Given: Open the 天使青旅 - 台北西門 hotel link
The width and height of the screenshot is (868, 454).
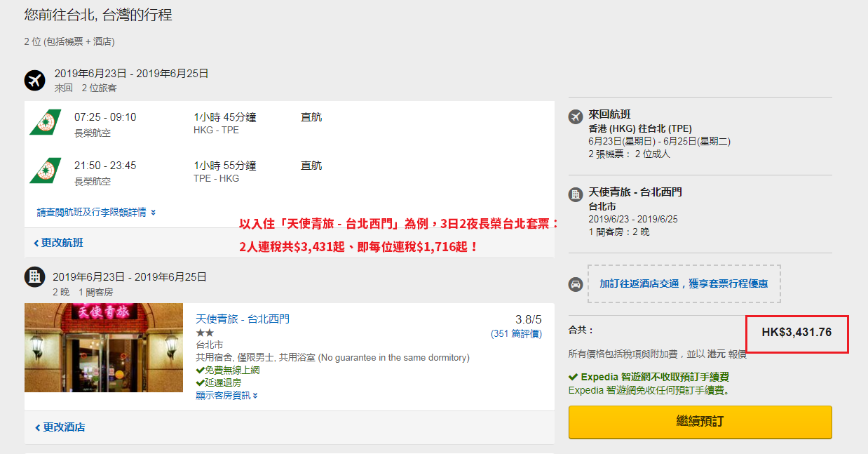Looking at the screenshot, I should [x=243, y=319].
